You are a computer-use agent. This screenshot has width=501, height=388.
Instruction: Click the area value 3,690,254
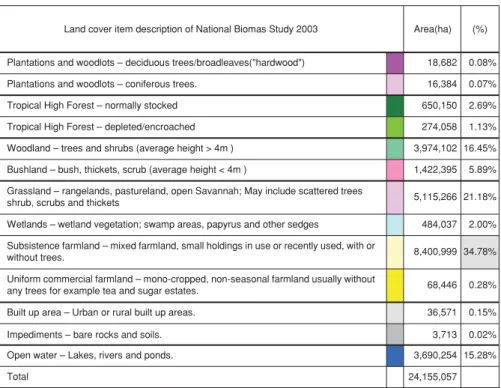435,355
